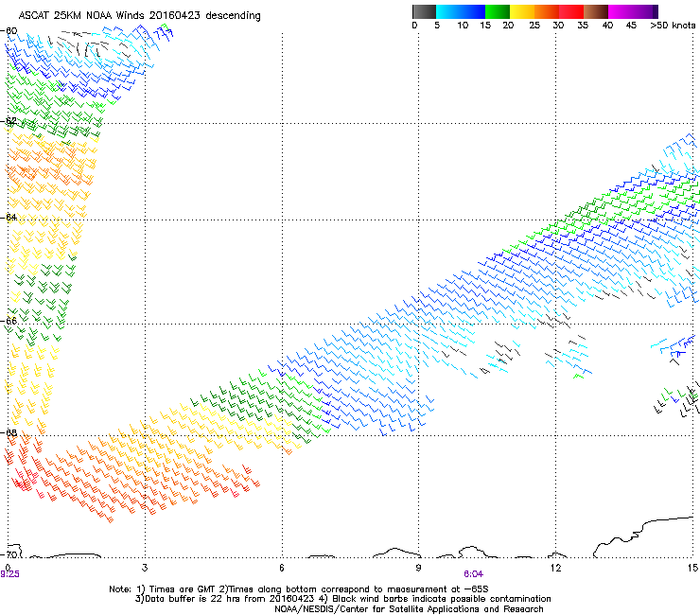Viewport: 700px width, 615px height.
Task: Click the '40' label under the color bar
Action: pos(607,25)
